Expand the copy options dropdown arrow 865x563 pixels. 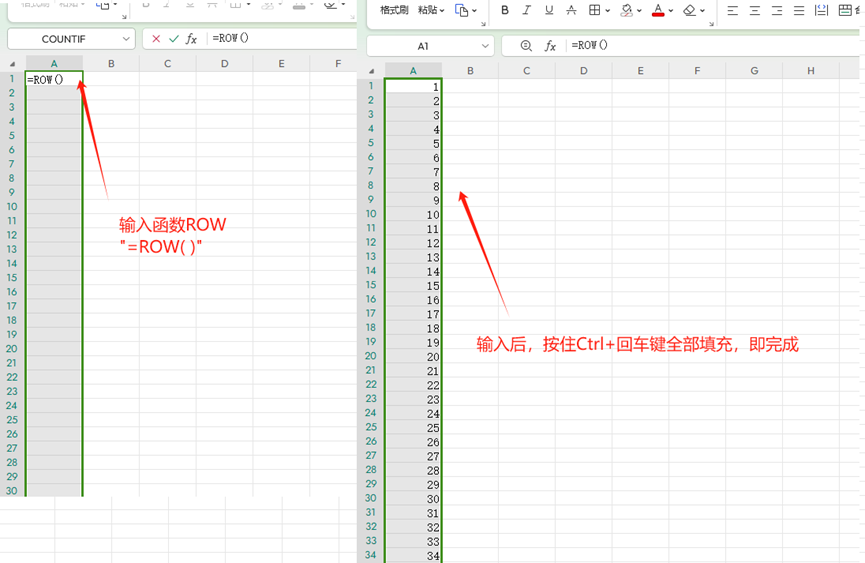474,10
